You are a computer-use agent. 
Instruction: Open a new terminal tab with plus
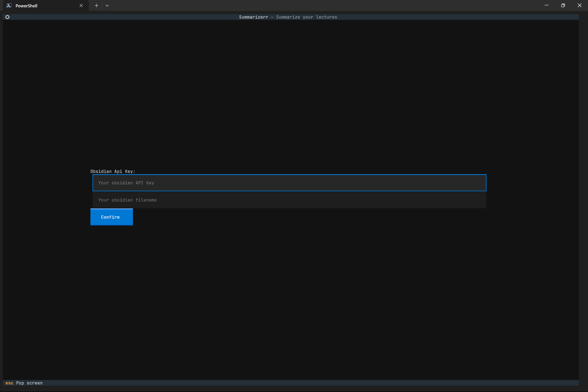tap(97, 6)
